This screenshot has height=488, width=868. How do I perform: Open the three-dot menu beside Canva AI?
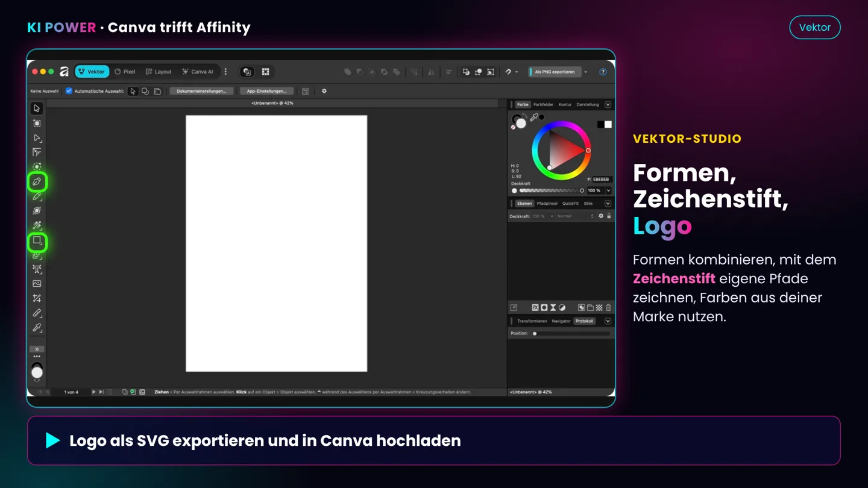[x=225, y=72]
